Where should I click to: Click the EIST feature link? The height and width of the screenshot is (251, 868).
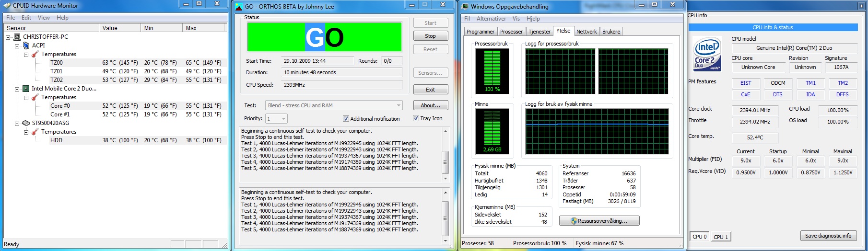[x=746, y=83]
